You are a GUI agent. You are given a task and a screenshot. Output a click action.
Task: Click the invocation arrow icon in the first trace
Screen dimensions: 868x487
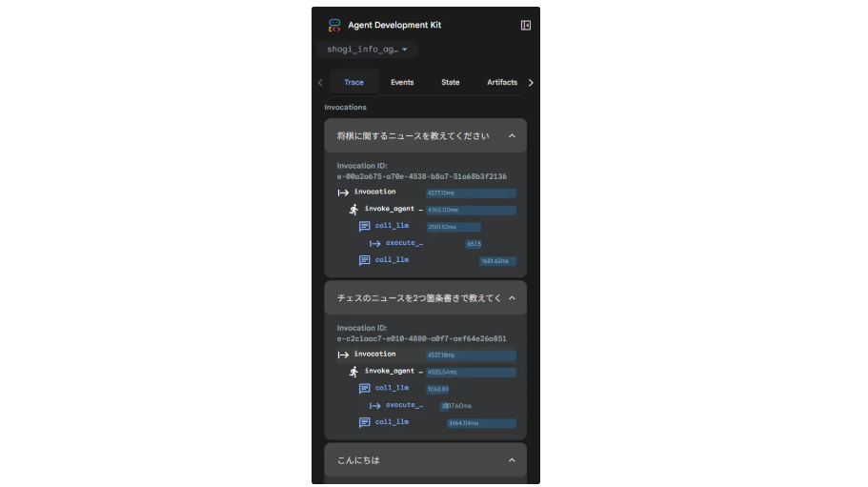click(343, 193)
